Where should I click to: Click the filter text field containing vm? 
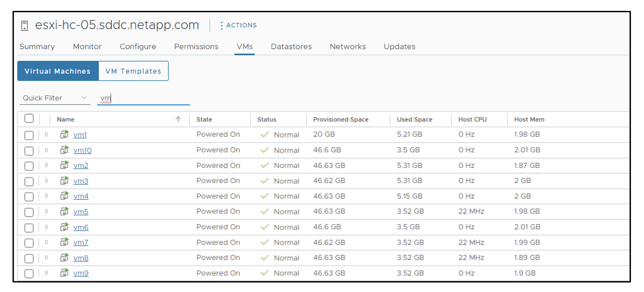(143, 98)
